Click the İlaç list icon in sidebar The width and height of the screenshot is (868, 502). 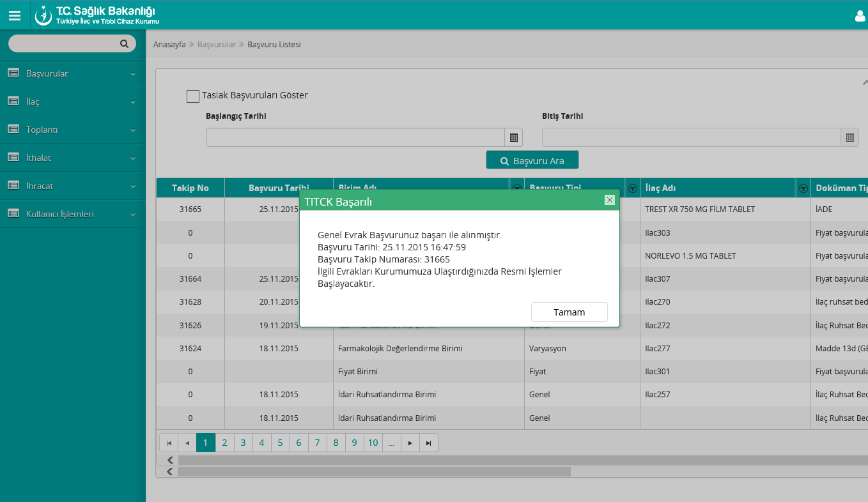pyautogui.click(x=13, y=101)
